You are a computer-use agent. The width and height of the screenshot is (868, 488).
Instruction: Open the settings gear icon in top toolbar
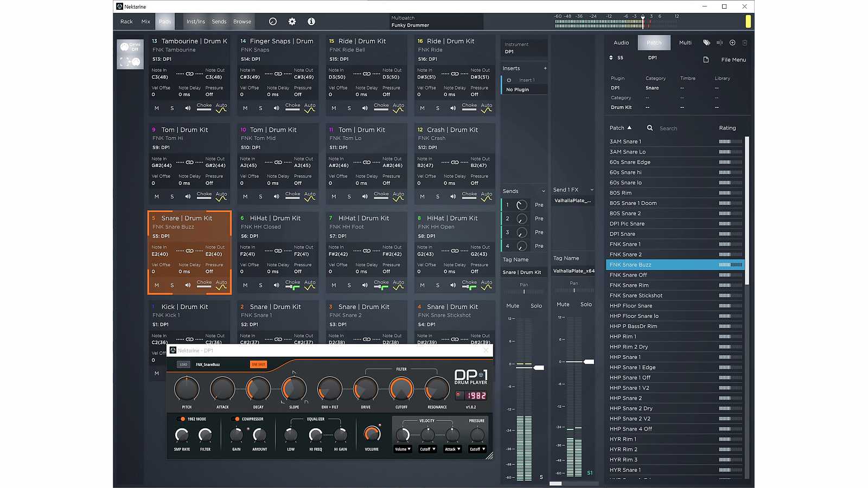click(x=292, y=22)
